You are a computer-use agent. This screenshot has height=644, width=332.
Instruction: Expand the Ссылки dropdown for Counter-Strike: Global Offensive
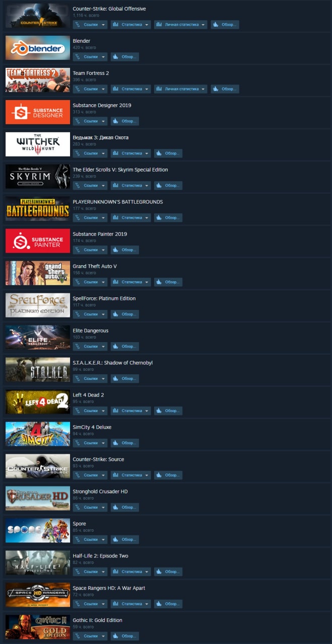click(x=90, y=25)
